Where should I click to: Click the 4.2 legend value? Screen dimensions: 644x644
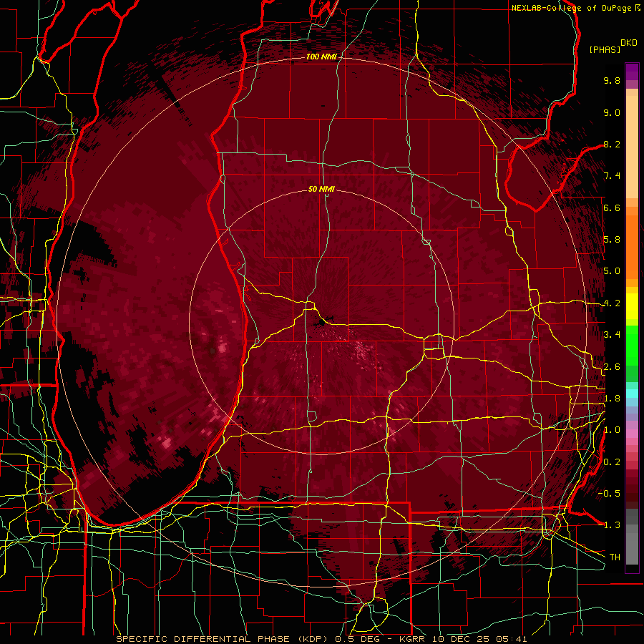coord(612,303)
